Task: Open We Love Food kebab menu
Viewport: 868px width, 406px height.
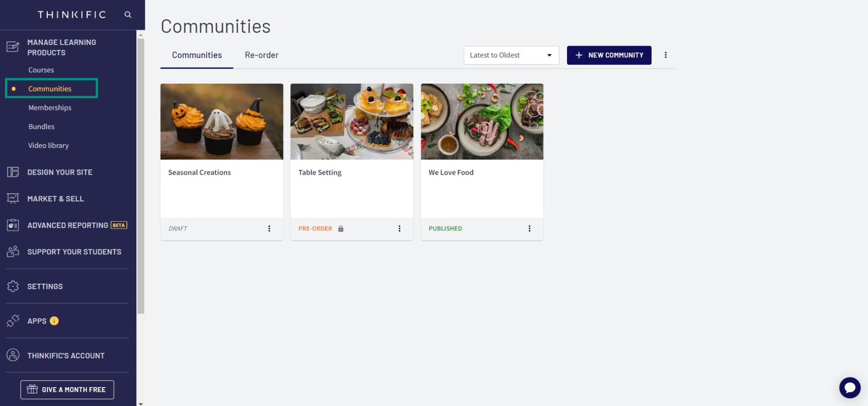Action: coord(529,229)
